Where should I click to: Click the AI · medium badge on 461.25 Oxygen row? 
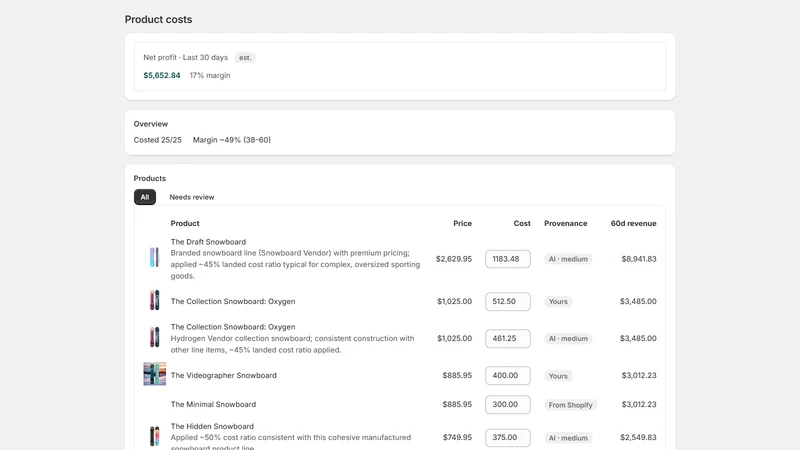[568, 339]
